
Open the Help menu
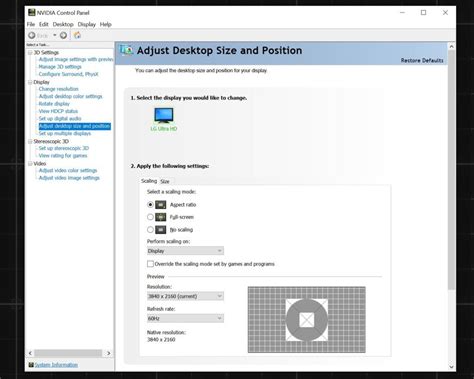pos(106,24)
